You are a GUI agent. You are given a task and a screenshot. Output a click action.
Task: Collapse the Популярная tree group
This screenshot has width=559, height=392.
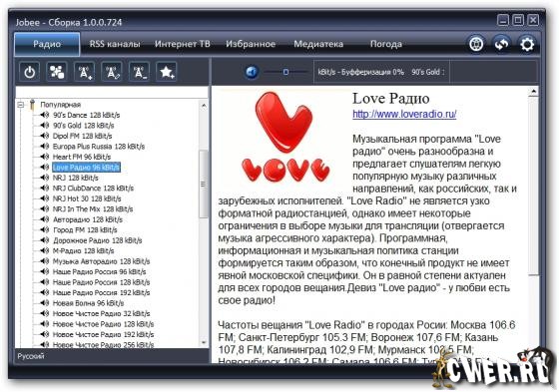click(x=21, y=105)
